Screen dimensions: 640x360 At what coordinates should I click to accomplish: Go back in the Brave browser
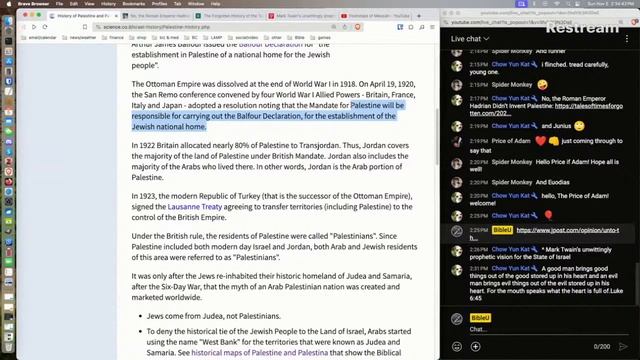(x=24, y=27)
